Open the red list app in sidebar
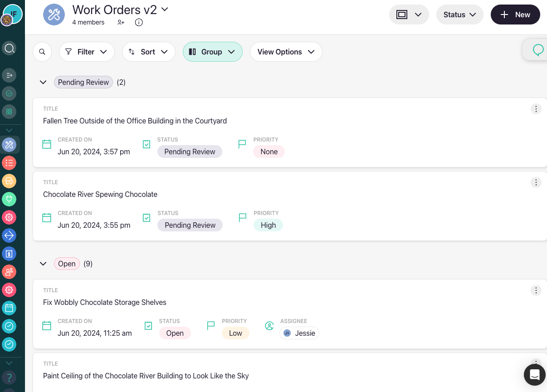 9,163
